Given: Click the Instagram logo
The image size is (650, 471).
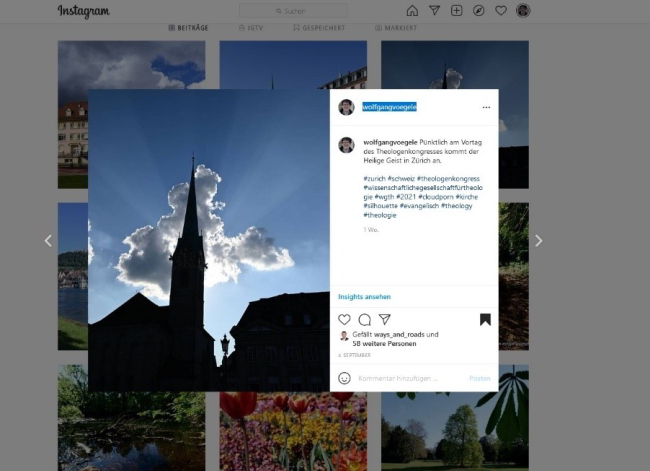Looking at the screenshot, I should [83, 11].
